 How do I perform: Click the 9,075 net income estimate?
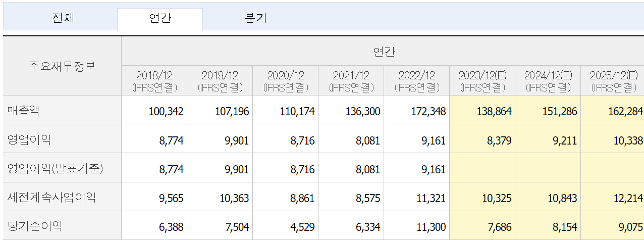pyautogui.click(x=631, y=227)
